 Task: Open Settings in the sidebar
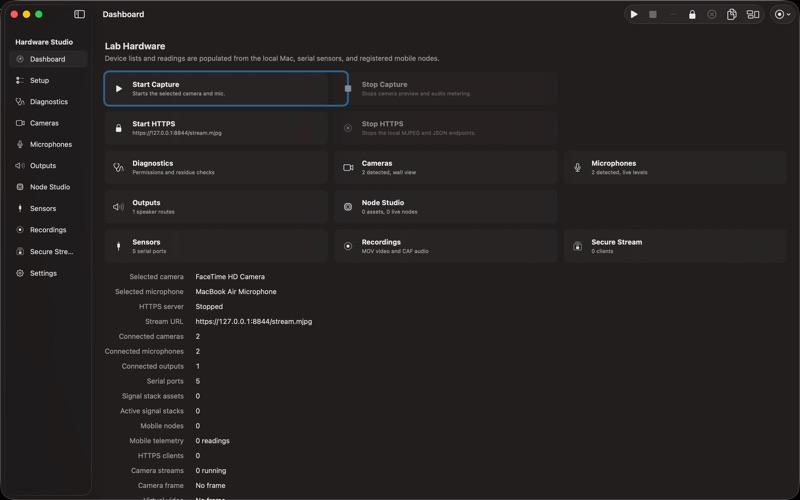(48, 273)
